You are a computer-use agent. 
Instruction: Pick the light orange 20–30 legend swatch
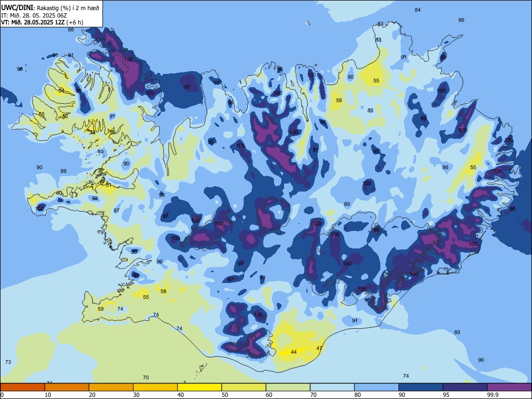coord(111,387)
